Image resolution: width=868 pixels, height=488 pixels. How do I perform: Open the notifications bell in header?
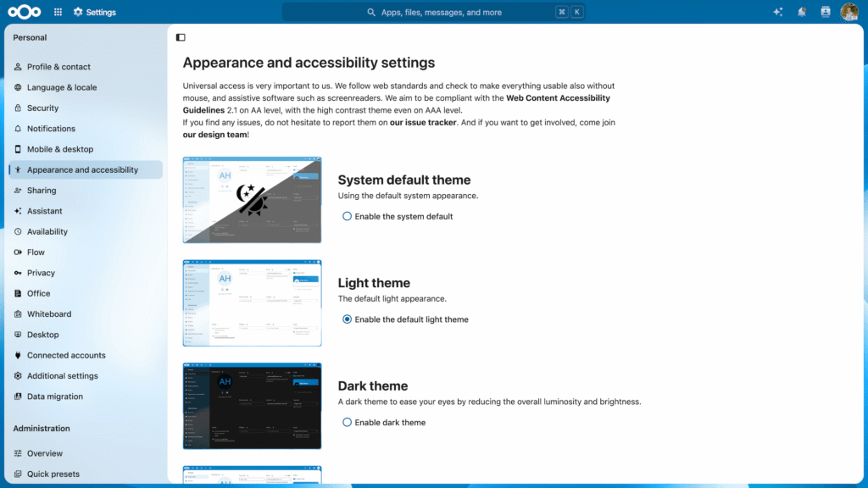coord(802,12)
